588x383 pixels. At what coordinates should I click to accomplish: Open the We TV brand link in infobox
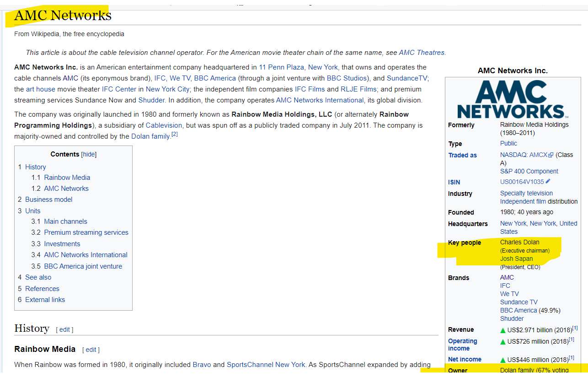point(509,294)
